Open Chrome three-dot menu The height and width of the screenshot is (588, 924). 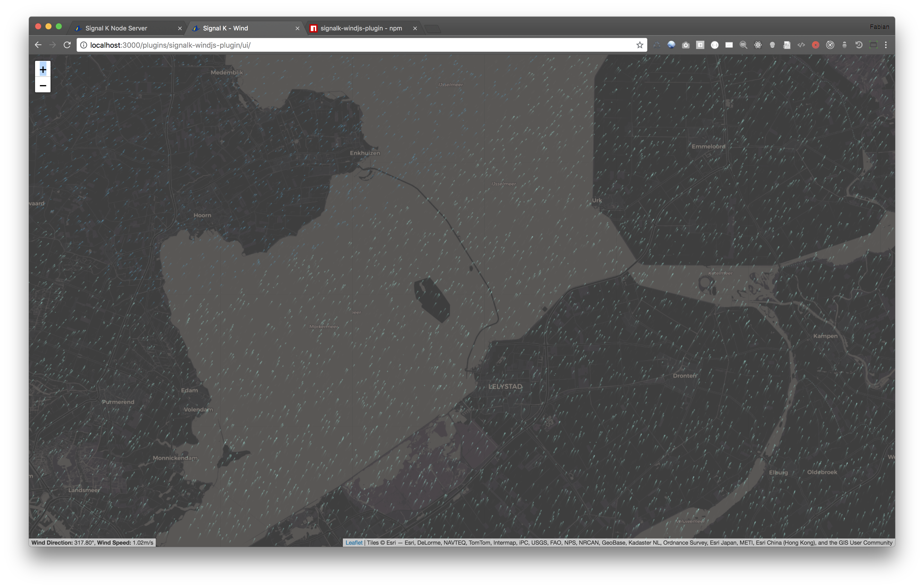pyautogui.click(x=886, y=45)
